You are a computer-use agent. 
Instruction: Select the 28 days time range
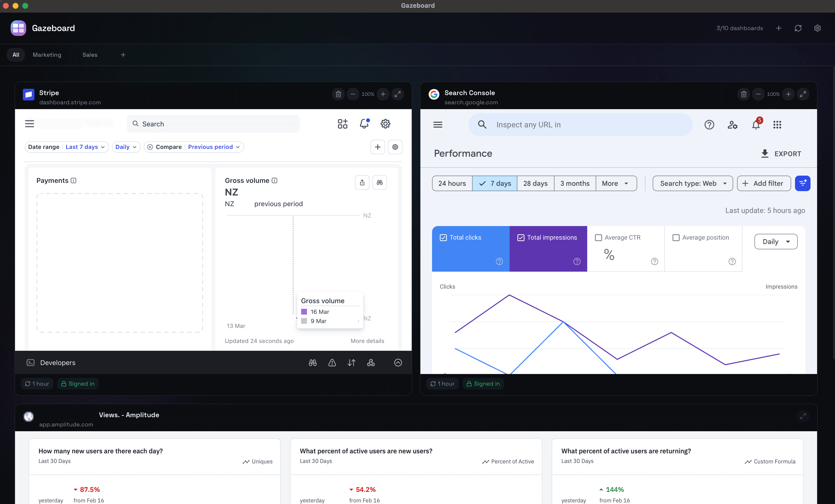[x=535, y=183]
